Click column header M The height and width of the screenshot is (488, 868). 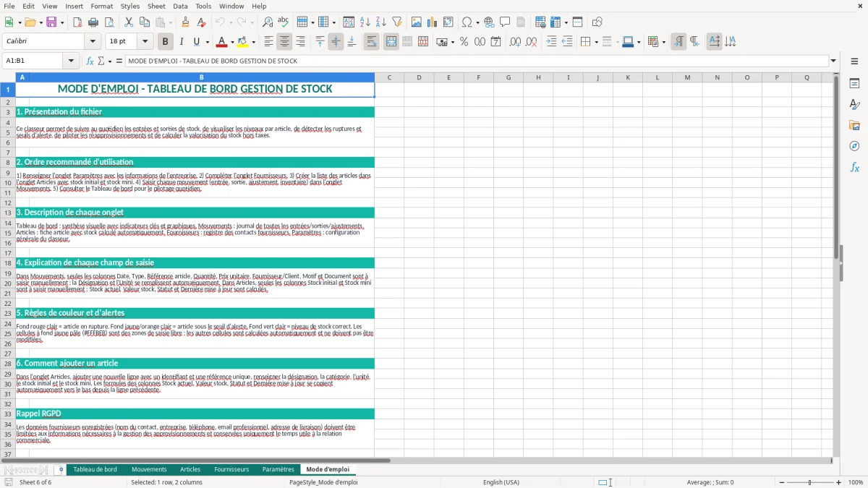click(687, 77)
